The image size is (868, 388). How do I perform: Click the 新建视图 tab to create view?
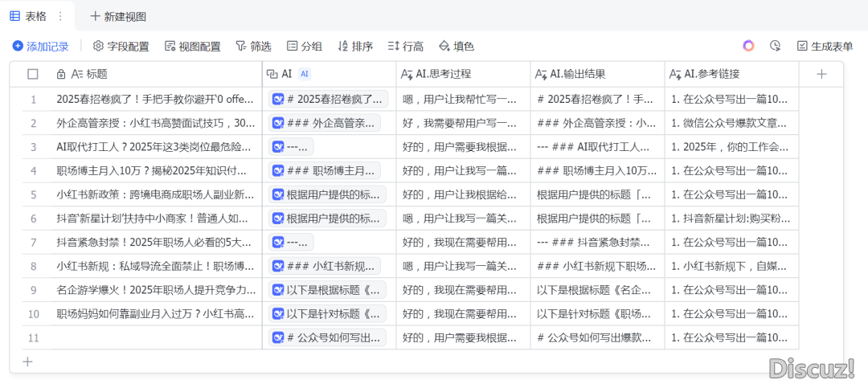tap(117, 16)
